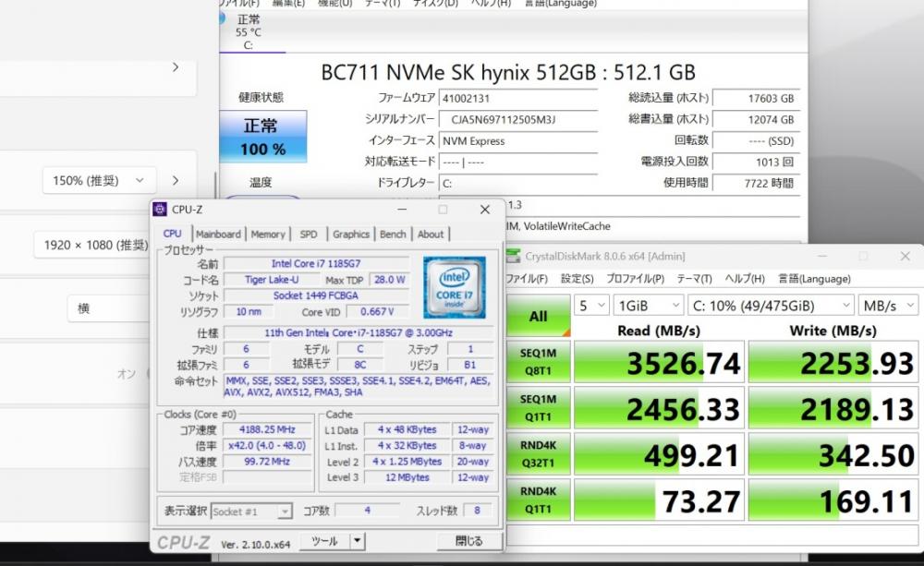
Task: Open the 横 orientation dropdown in Settings
Action: 109,308
